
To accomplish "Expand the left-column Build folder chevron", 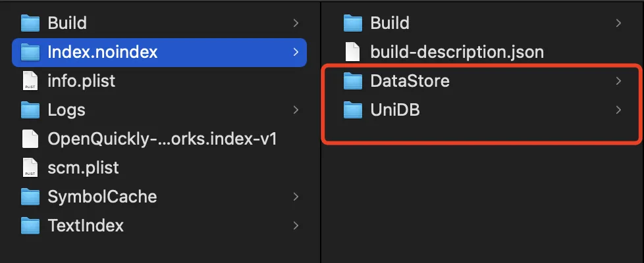I will coord(296,23).
